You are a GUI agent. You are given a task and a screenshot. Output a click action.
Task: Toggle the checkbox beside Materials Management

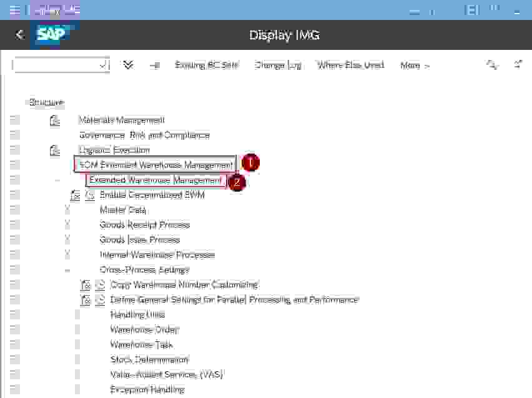coord(14,120)
